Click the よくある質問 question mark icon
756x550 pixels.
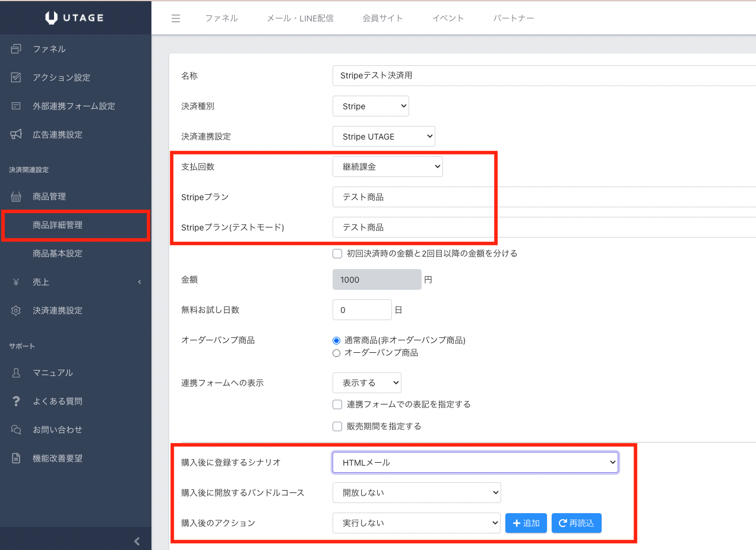click(16, 402)
